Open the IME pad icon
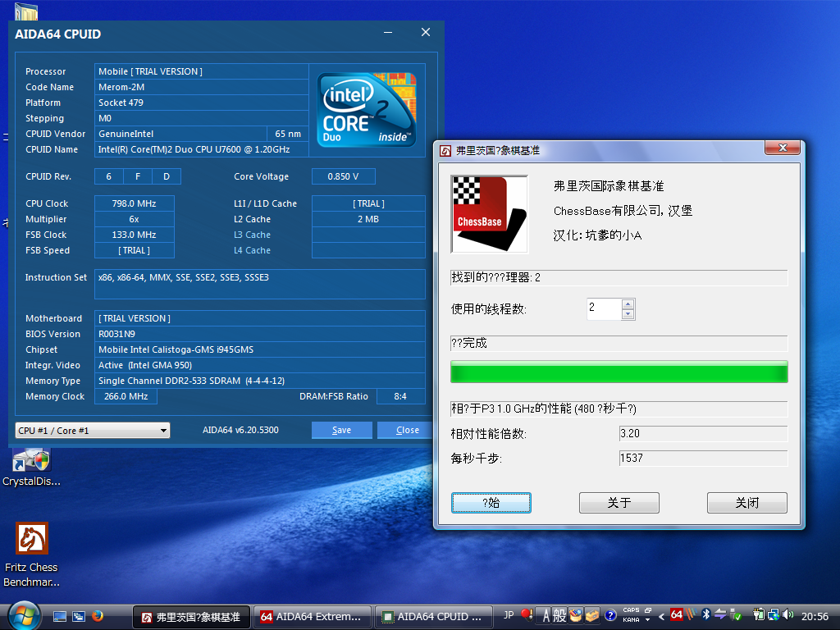The image size is (840, 630). tap(576, 615)
